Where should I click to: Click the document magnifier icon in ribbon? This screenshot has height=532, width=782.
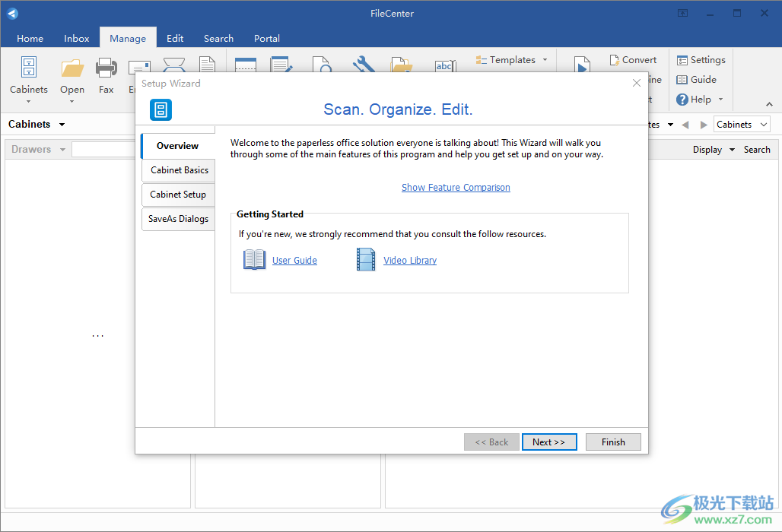(x=323, y=65)
